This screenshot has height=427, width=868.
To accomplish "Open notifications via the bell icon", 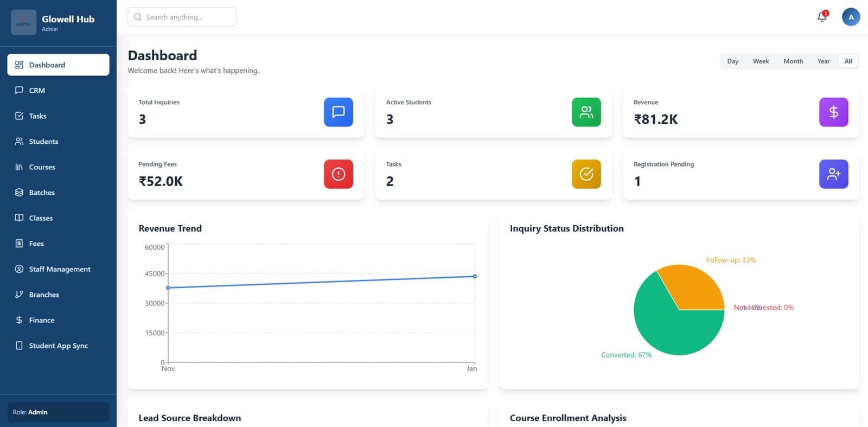I will tap(822, 17).
